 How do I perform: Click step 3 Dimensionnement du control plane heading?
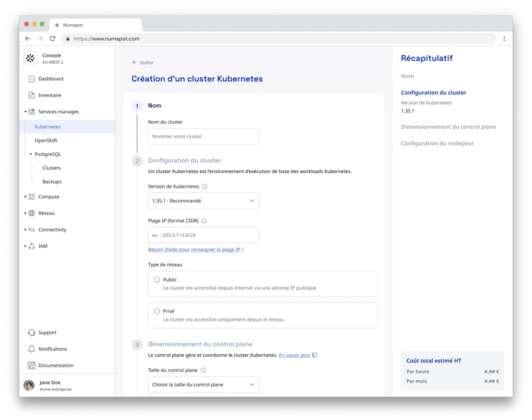200,344
